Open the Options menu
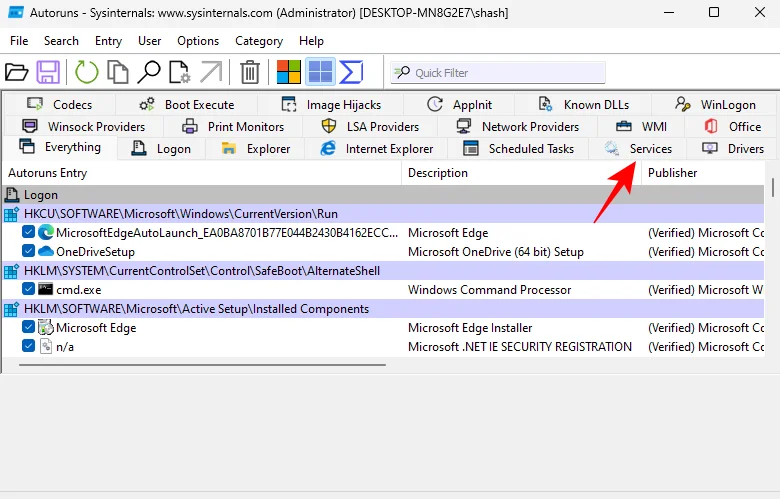This screenshot has width=780, height=499. coord(198,41)
